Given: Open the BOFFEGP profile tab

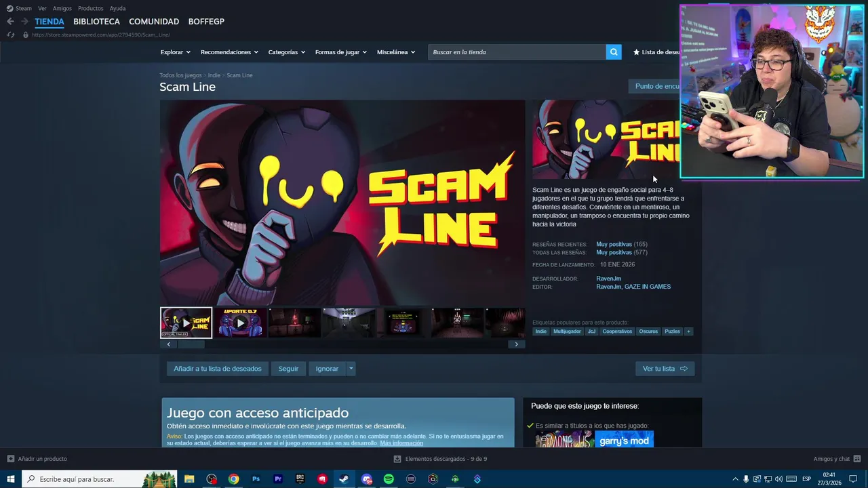Looking at the screenshot, I should (206, 22).
